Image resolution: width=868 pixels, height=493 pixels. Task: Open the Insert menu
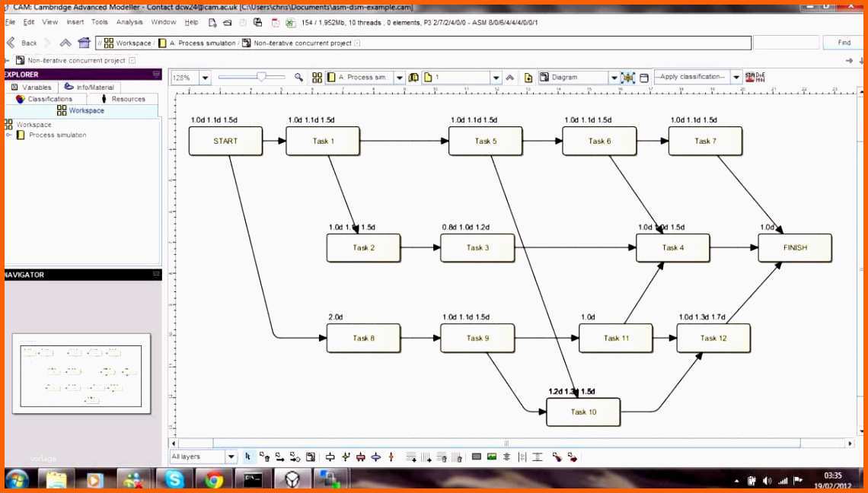pos(75,22)
